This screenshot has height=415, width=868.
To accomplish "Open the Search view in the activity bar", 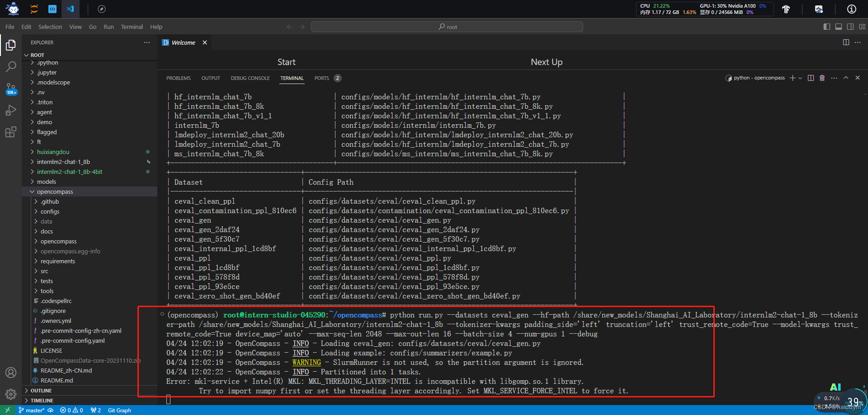I will [11, 67].
